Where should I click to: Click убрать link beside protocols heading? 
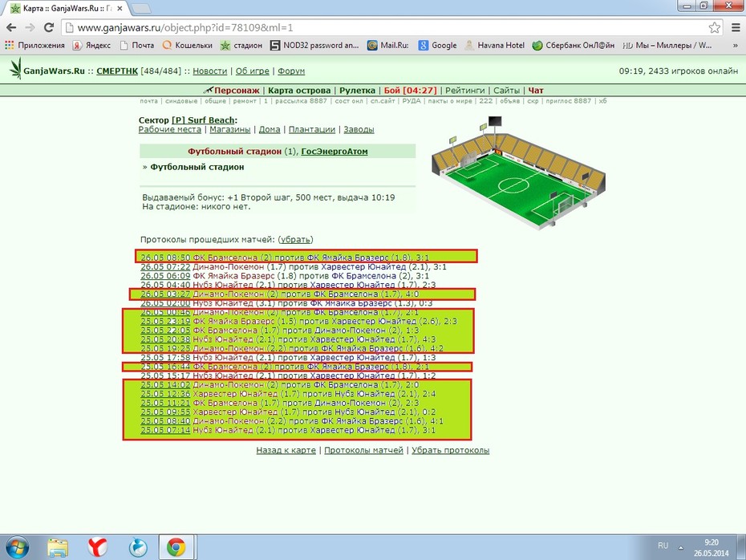(295, 239)
